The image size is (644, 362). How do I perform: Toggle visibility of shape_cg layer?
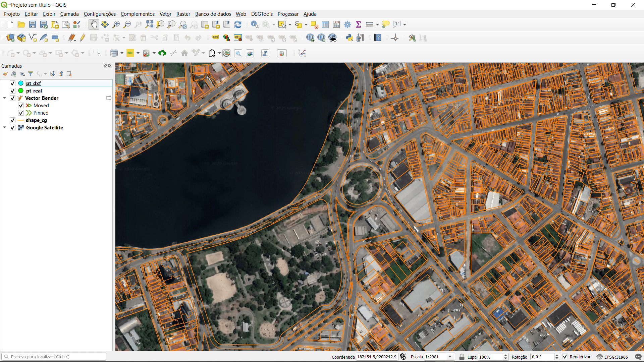(12, 120)
